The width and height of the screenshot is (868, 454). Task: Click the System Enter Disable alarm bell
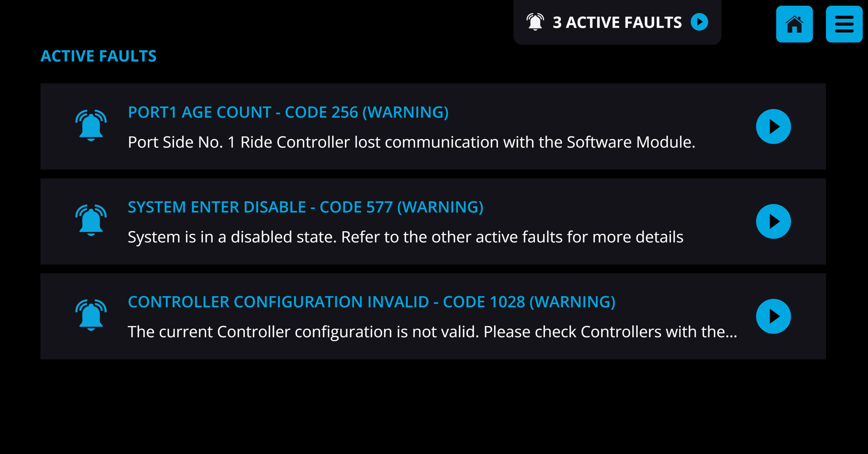(91, 220)
